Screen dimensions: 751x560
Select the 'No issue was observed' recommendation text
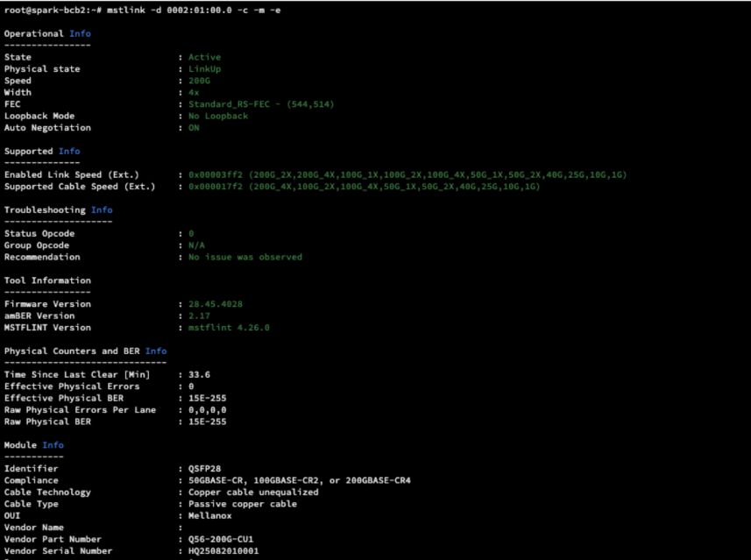(244, 257)
